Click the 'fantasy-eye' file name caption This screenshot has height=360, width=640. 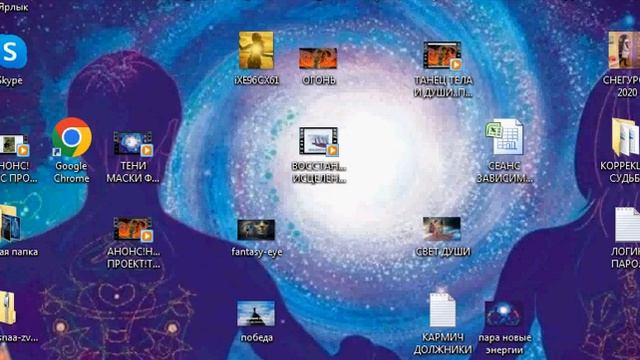click(257, 252)
